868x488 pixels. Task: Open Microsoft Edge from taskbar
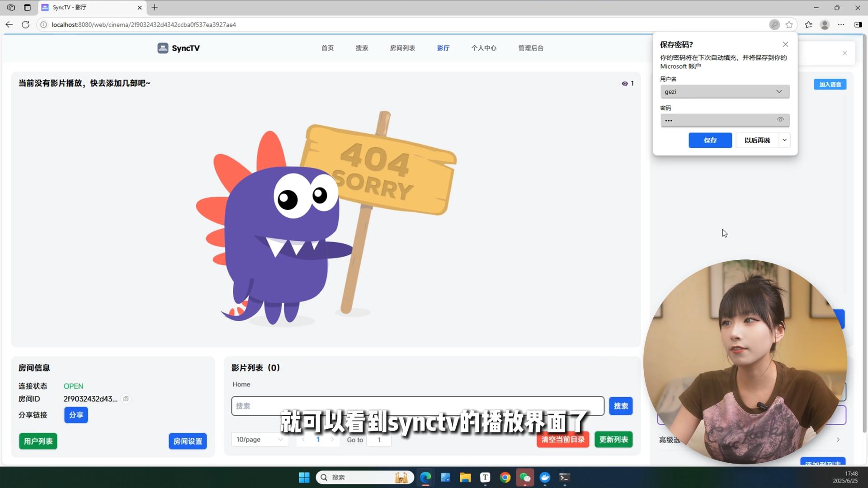pyautogui.click(x=425, y=478)
